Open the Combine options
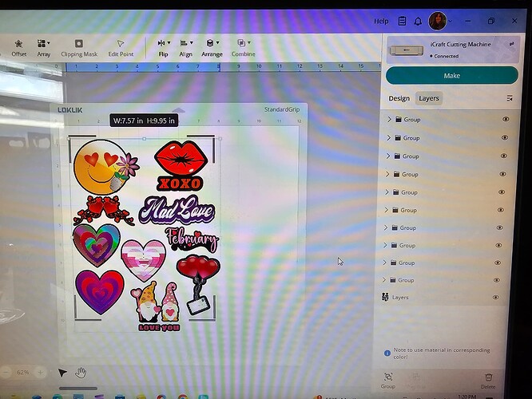The width and height of the screenshot is (532, 399). [244, 48]
